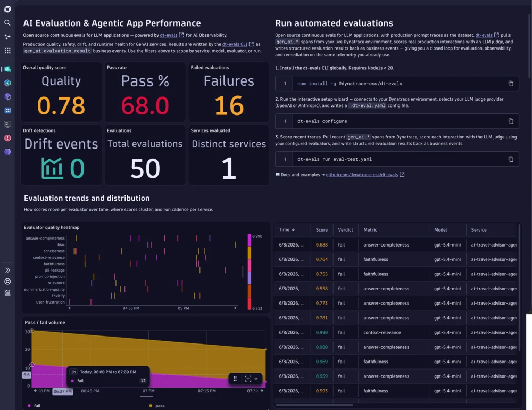Open the lifebuoy support icon in sidebar

coord(7,282)
